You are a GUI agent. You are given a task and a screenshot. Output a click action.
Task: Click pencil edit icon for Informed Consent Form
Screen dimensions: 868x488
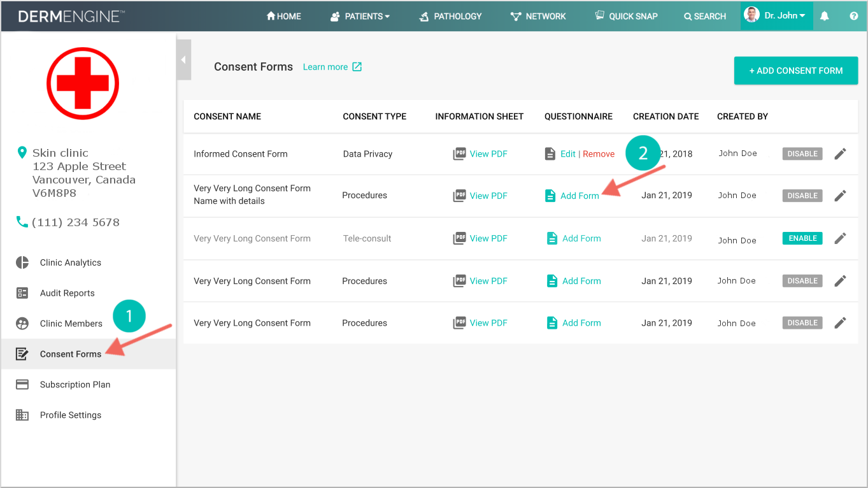(x=840, y=154)
